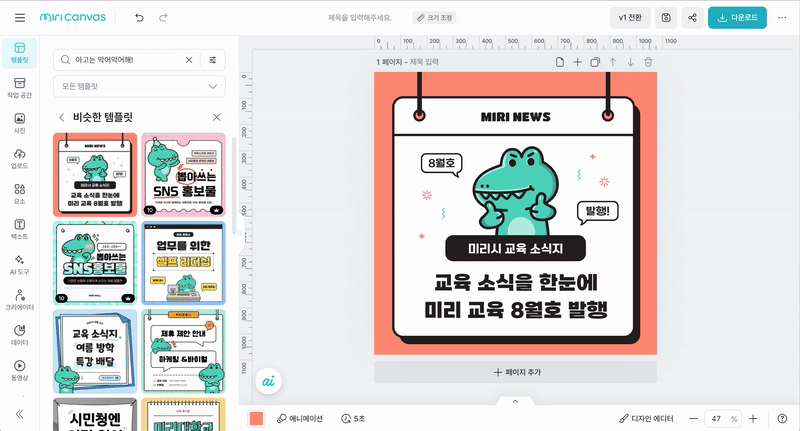The image size is (800, 431).
Task: Add a new page with plus icon
Action: tap(577, 62)
